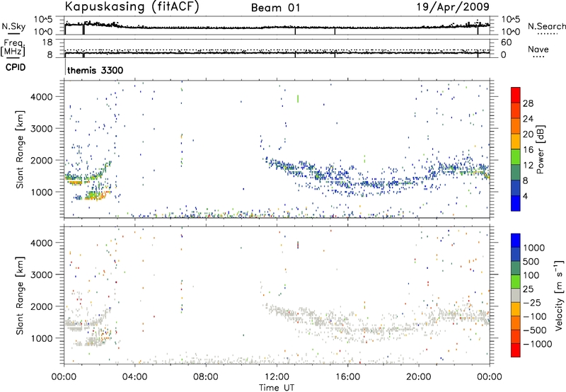Click the "Velocity [m s-1]" colorbar title

point(559,295)
